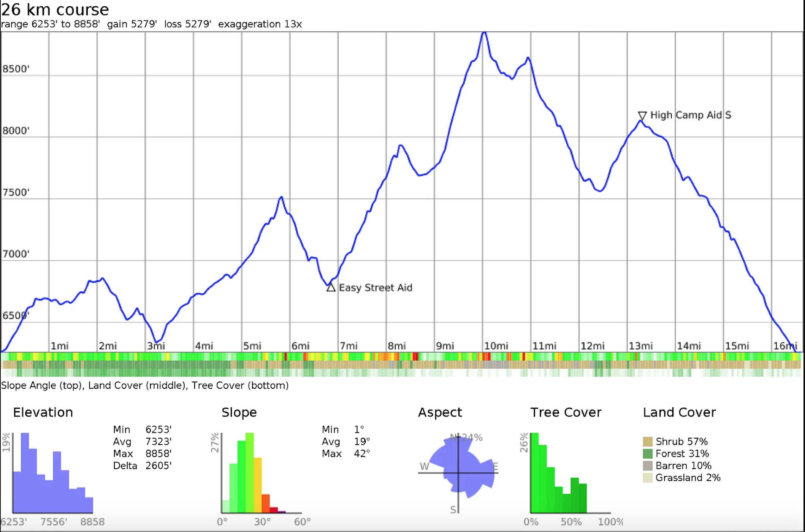Screen dimensions: 805x532
Task: Click the 7mi distance label
Action: point(349,346)
